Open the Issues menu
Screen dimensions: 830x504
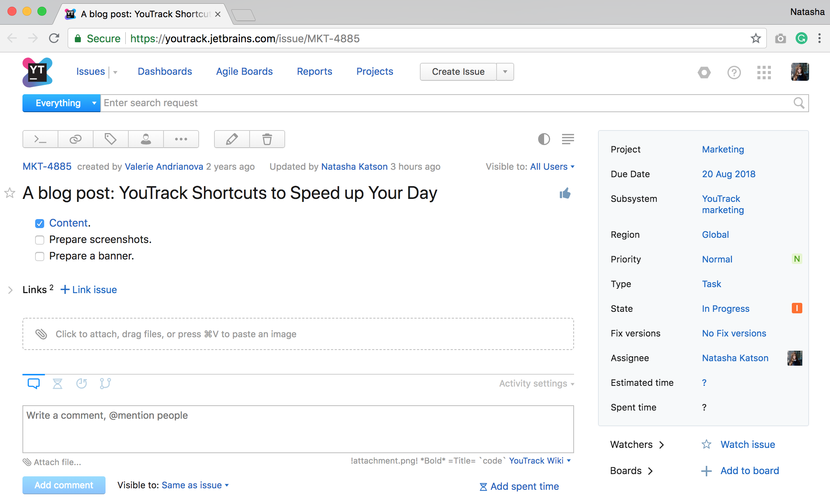click(91, 71)
